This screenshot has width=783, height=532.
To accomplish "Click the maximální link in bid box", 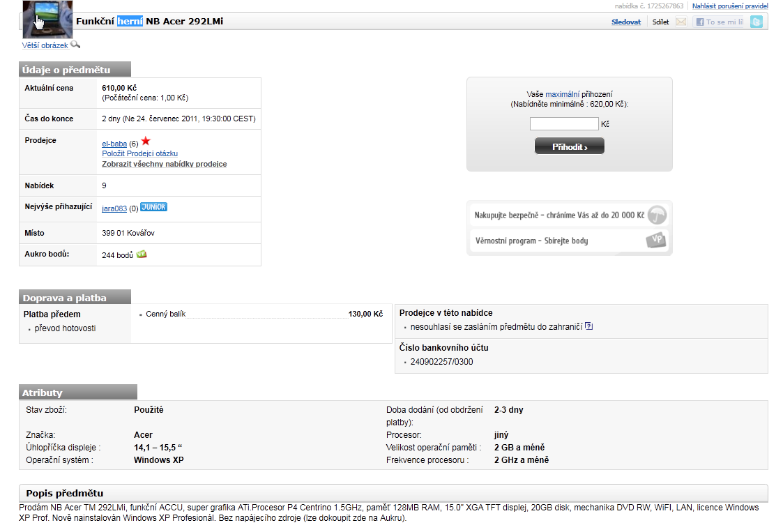I will click(562, 94).
